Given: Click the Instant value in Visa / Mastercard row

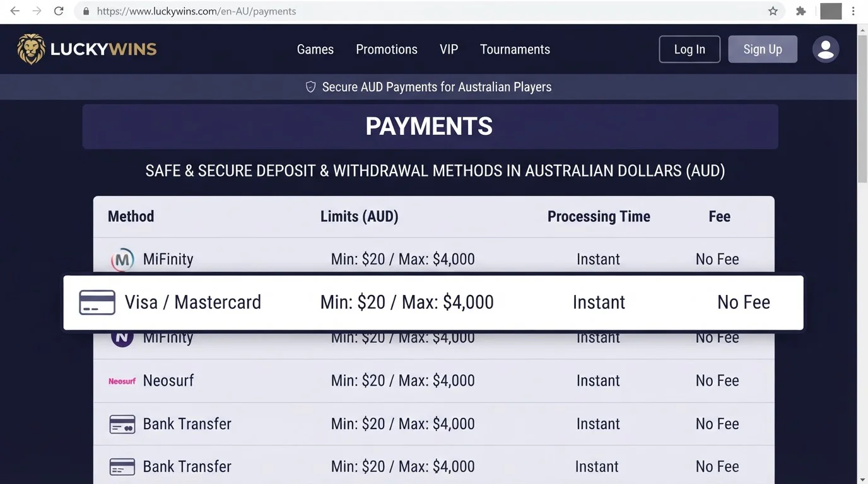Looking at the screenshot, I should pos(599,302).
